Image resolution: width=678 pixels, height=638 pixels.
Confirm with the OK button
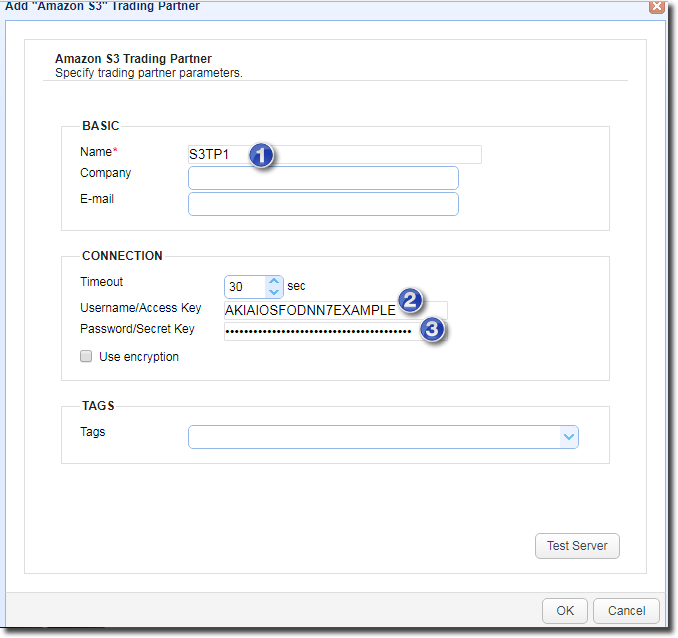point(565,610)
